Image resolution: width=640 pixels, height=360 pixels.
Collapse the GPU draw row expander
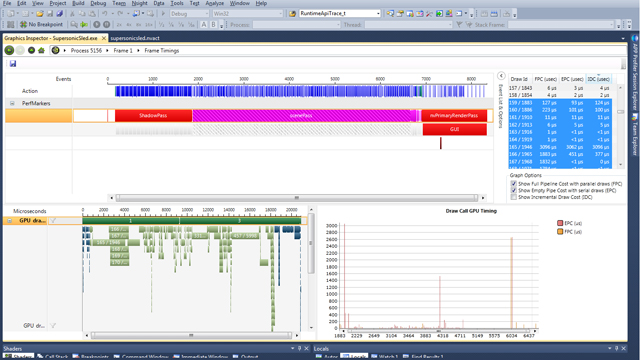coord(9,220)
